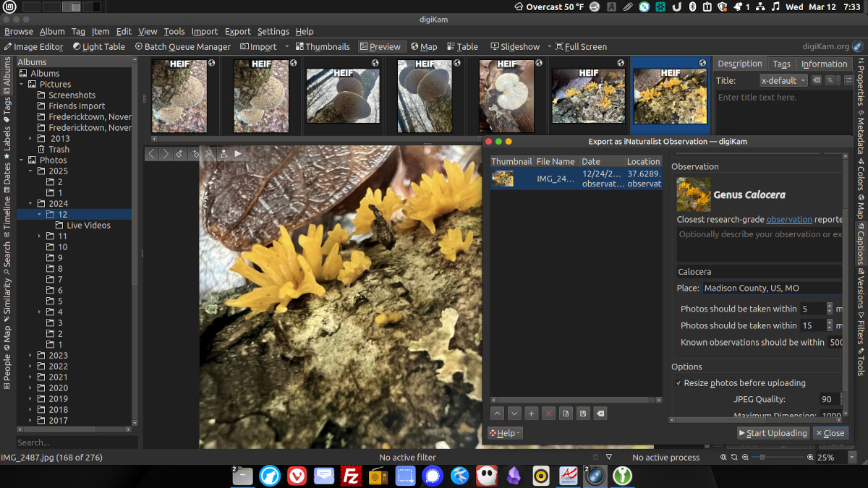This screenshot has height=488, width=868.
Task: Toggle Map view mode
Action: pyautogui.click(x=424, y=46)
